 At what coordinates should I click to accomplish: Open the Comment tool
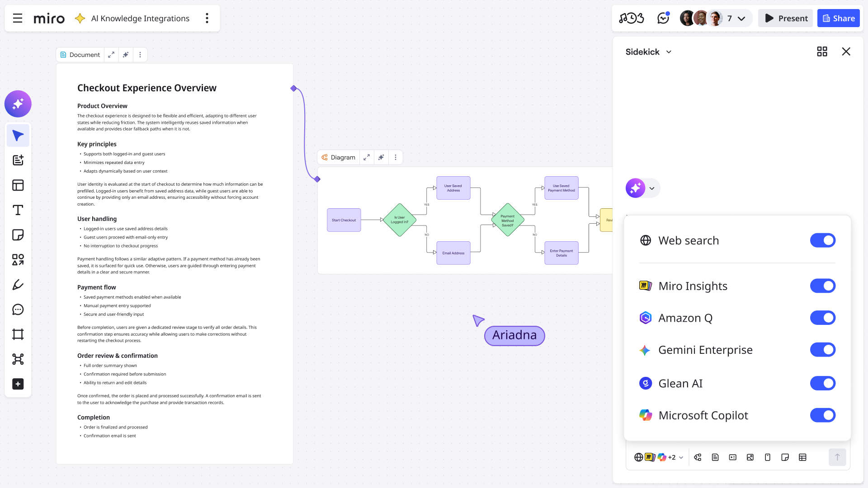[x=18, y=309]
